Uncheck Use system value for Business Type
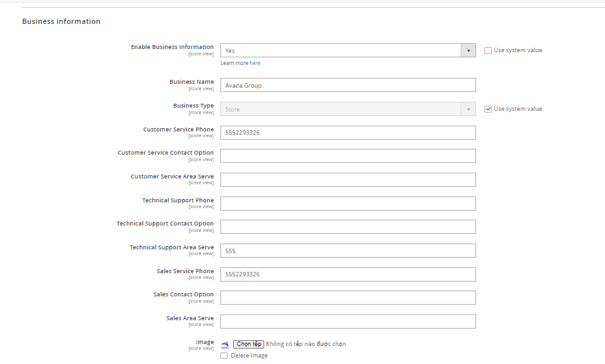The width and height of the screenshot is (605, 364). coord(488,109)
